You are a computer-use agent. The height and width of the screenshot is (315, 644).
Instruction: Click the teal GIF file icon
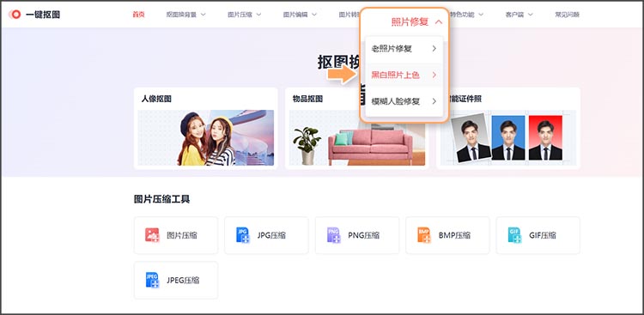click(514, 235)
